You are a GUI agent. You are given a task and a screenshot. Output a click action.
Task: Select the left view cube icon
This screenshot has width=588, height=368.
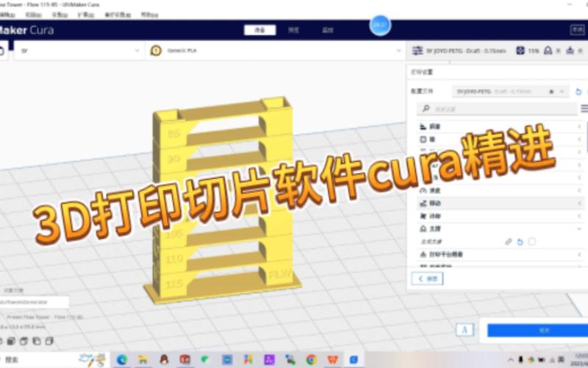point(36,341)
